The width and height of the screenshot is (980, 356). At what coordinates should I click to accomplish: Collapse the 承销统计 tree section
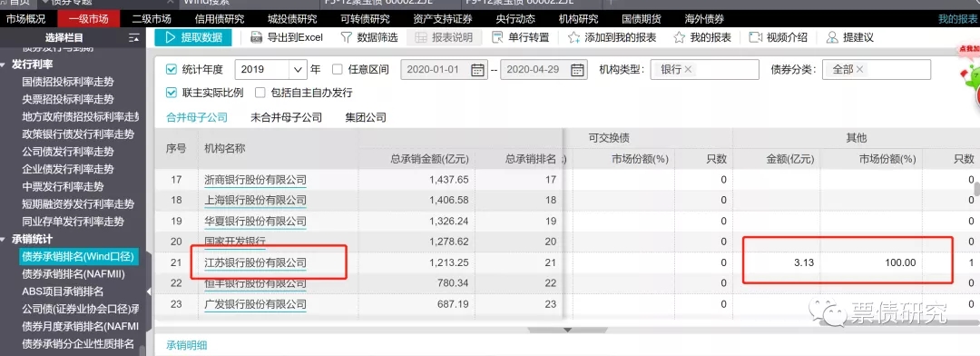click(4, 239)
